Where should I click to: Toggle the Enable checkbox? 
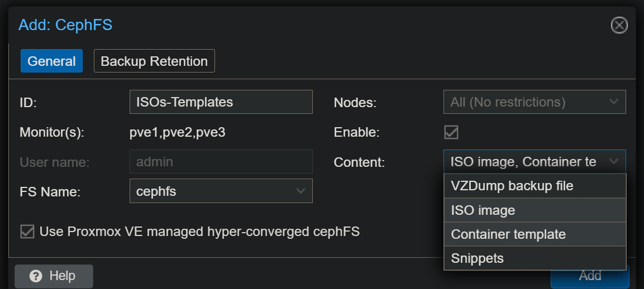pyautogui.click(x=451, y=132)
